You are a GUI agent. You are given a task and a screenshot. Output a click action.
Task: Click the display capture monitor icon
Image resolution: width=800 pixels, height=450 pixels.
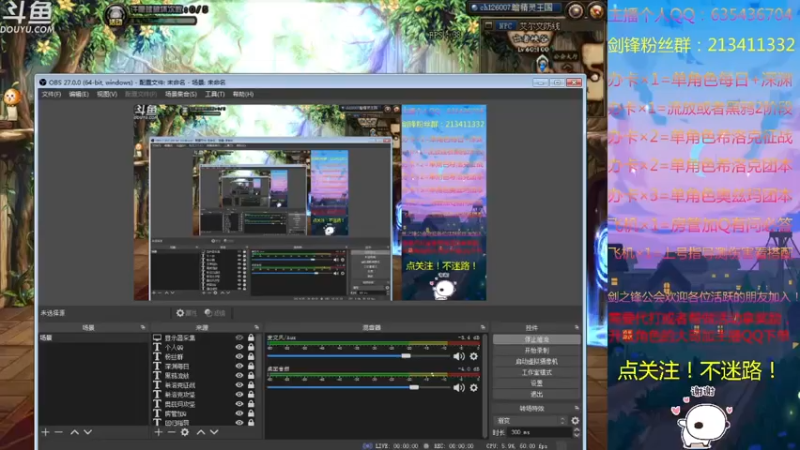pyautogui.click(x=157, y=338)
